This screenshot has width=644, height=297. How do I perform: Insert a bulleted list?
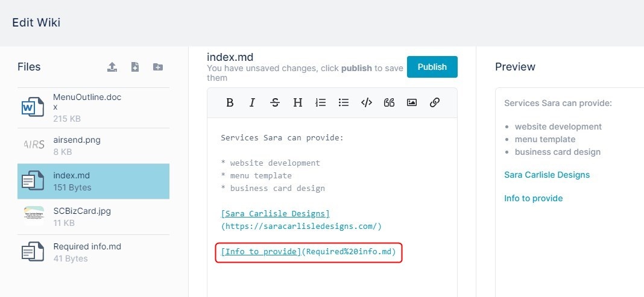click(x=343, y=102)
